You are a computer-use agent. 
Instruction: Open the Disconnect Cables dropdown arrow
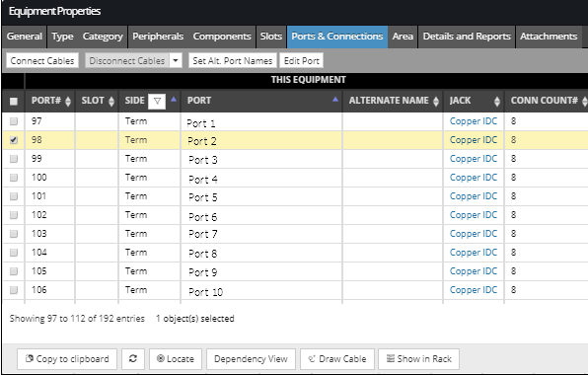[x=176, y=61]
